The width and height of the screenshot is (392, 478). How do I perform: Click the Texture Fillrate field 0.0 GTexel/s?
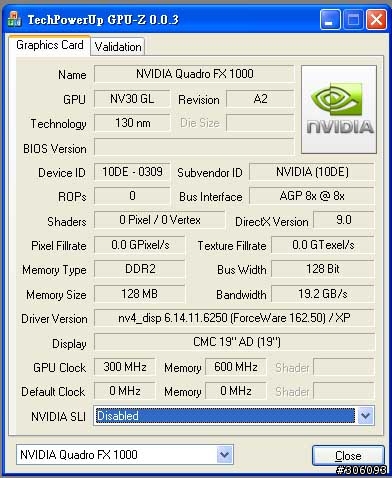[x=323, y=245]
